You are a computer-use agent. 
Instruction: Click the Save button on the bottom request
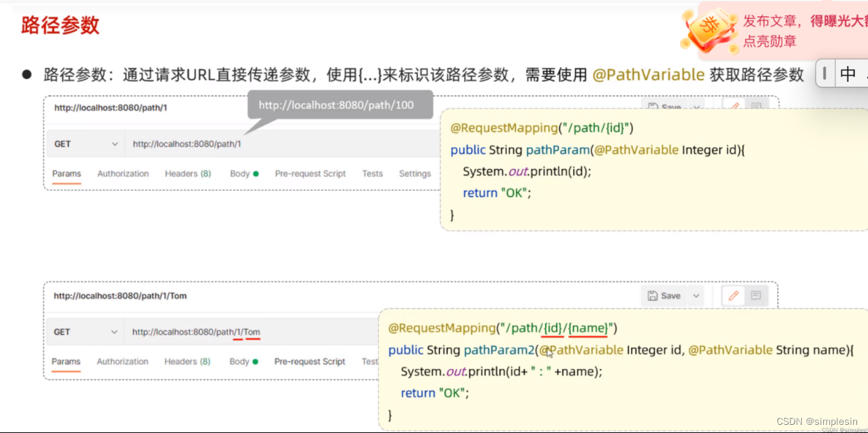point(666,295)
